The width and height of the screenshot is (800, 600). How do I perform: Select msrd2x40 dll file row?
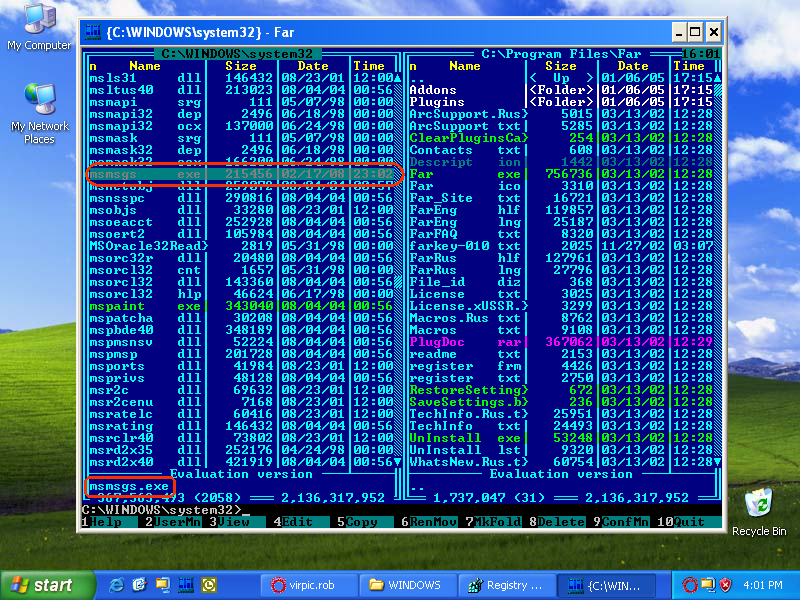[241, 462]
